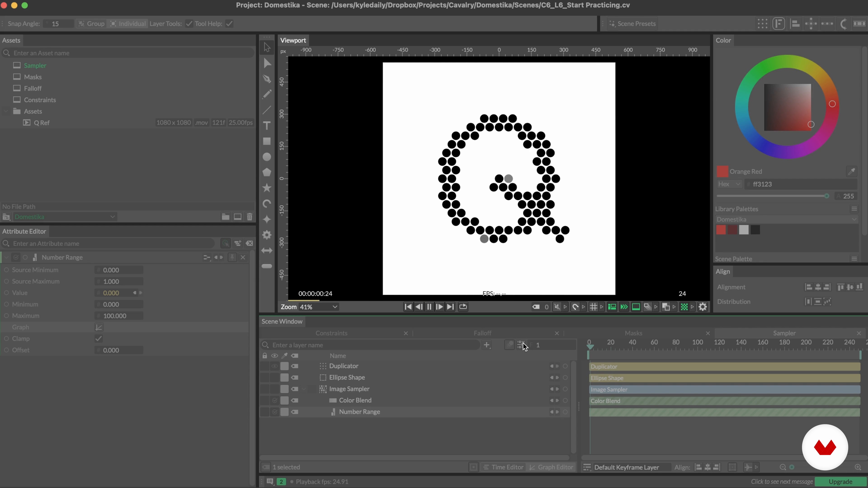Switch to the Masks composition tab

pyautogui.click(x=633, y=333)
